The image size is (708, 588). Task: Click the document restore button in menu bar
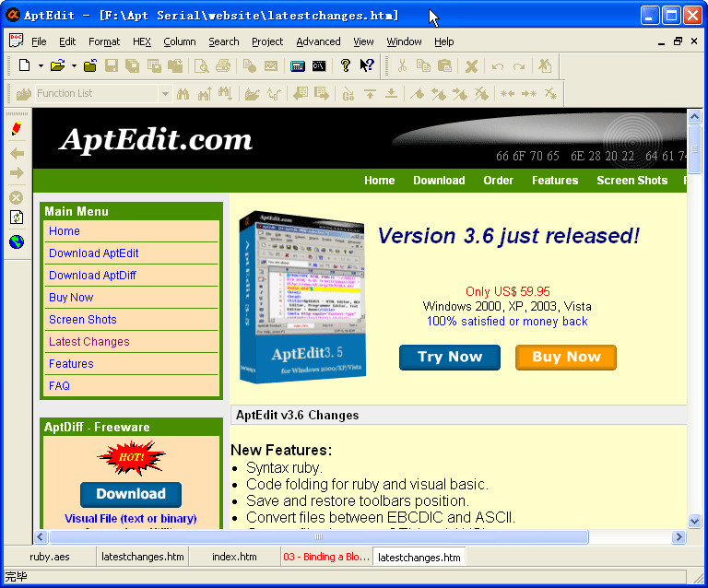[x=678, y=41]
